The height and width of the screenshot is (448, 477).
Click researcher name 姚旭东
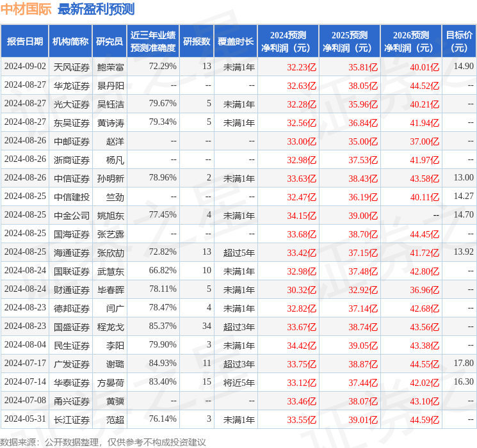click(x=111, y=216)
